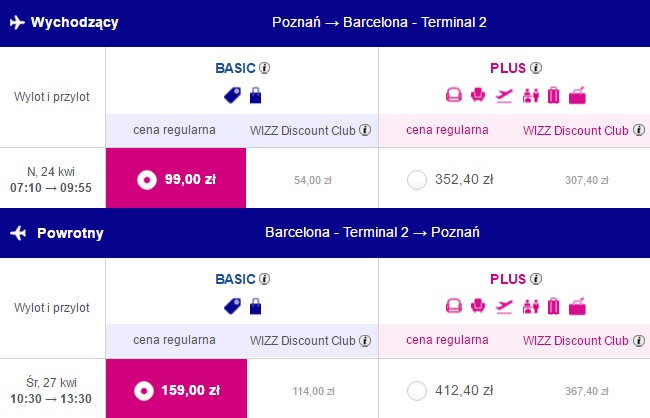Viewport: 650px width, 418px height.
Task: Click the outbound BASIC price tag icon
Action: click(x=232, y=95)
